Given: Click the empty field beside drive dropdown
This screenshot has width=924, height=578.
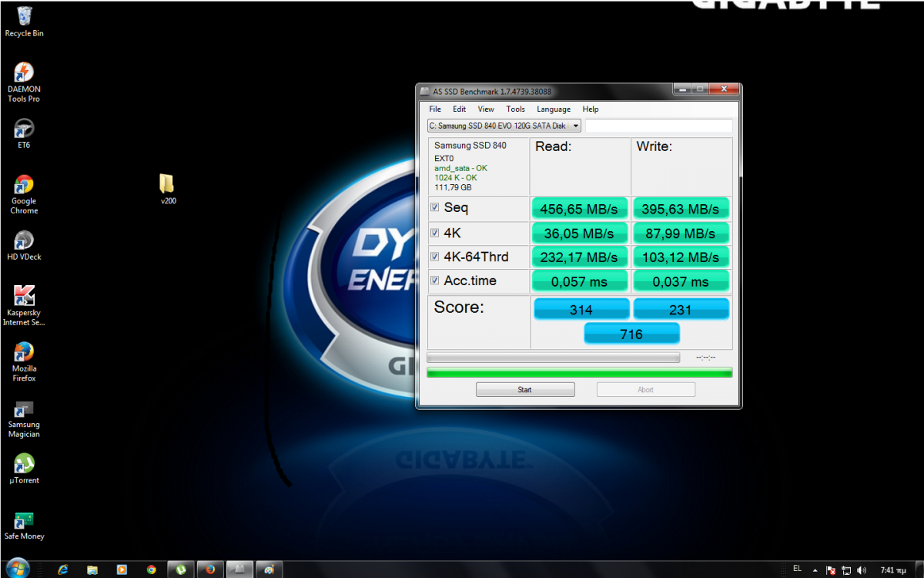Looking at the screenshot, I should tap(659, 126).
